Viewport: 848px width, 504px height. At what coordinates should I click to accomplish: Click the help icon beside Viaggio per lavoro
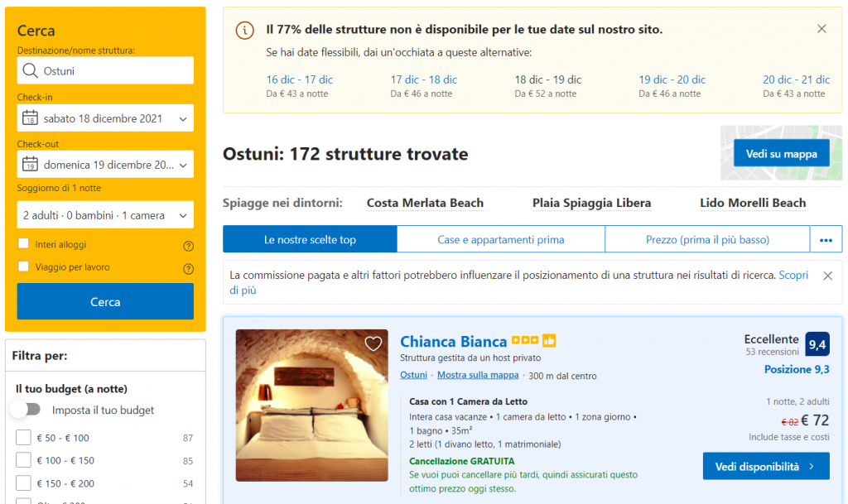point(188,268)
